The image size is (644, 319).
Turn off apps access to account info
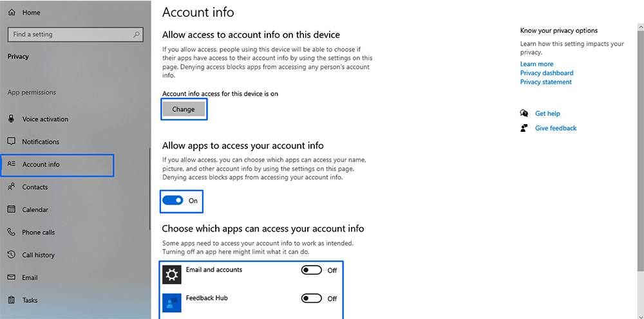tap(173, 201)
